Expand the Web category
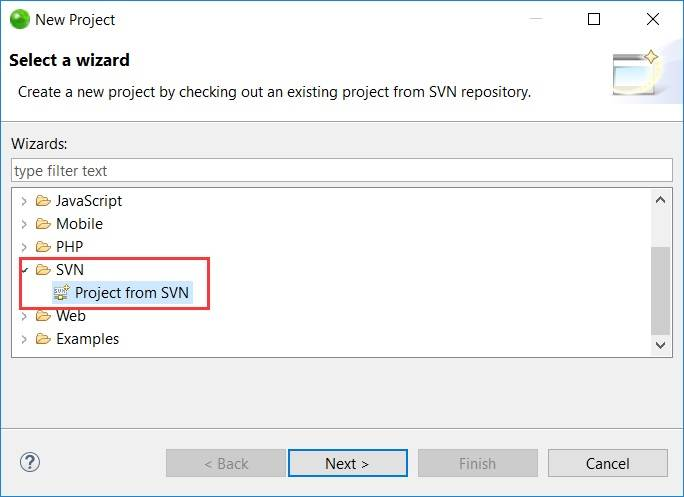684x497 pixels. 25,316
